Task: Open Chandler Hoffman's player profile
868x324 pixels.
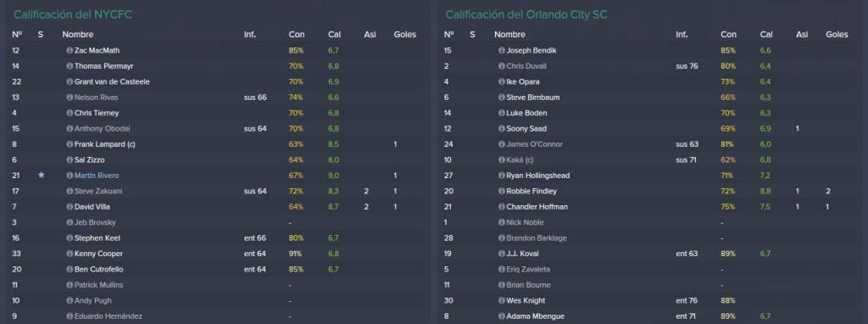Action: click(537, 207)
